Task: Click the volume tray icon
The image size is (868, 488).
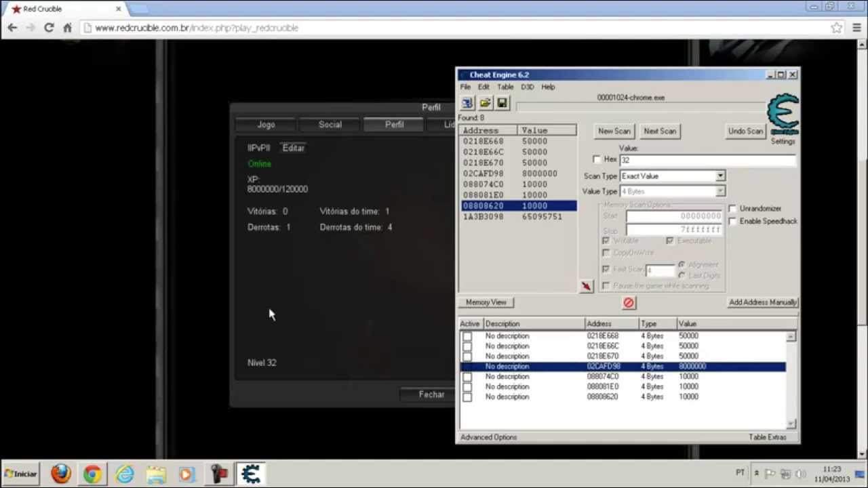Action: tap(800, 474)
